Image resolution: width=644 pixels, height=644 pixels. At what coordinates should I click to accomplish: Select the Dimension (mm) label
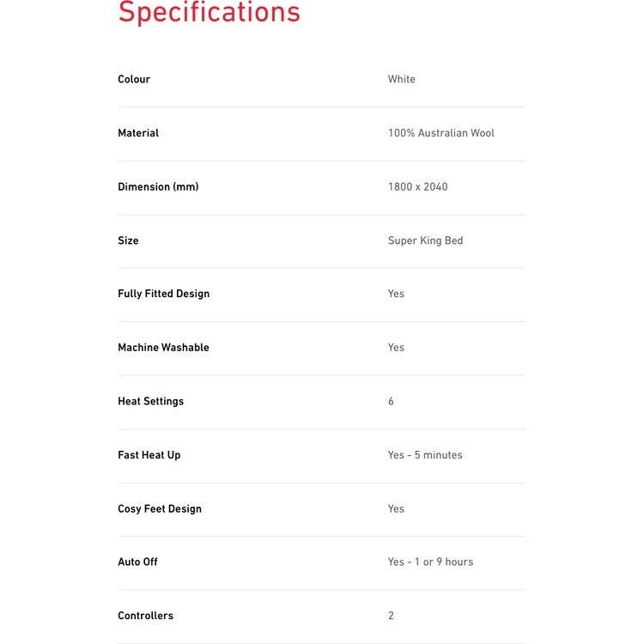click(x=158, y=187)
